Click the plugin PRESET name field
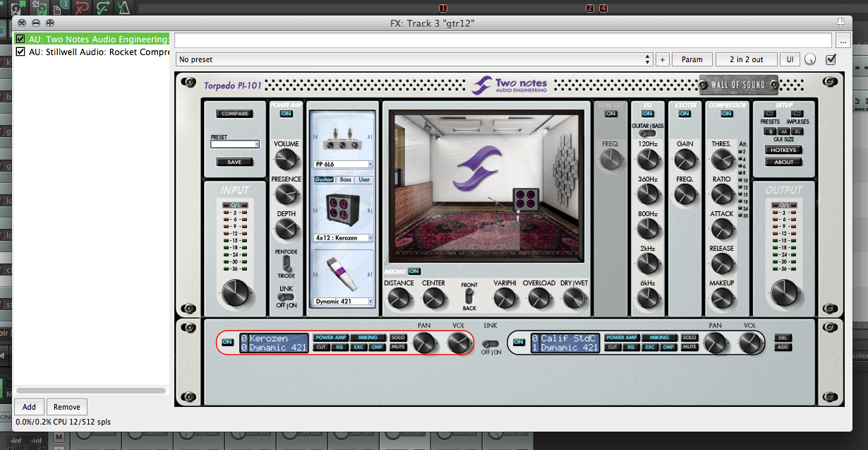The height and width of the screenshot is (450, 868). coord(234,144)
